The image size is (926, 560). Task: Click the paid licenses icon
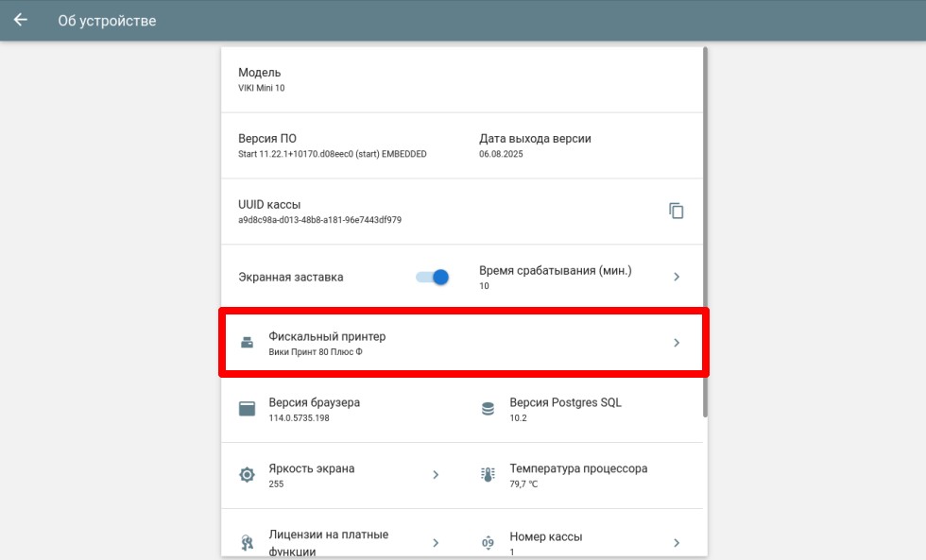coord(247,542)
